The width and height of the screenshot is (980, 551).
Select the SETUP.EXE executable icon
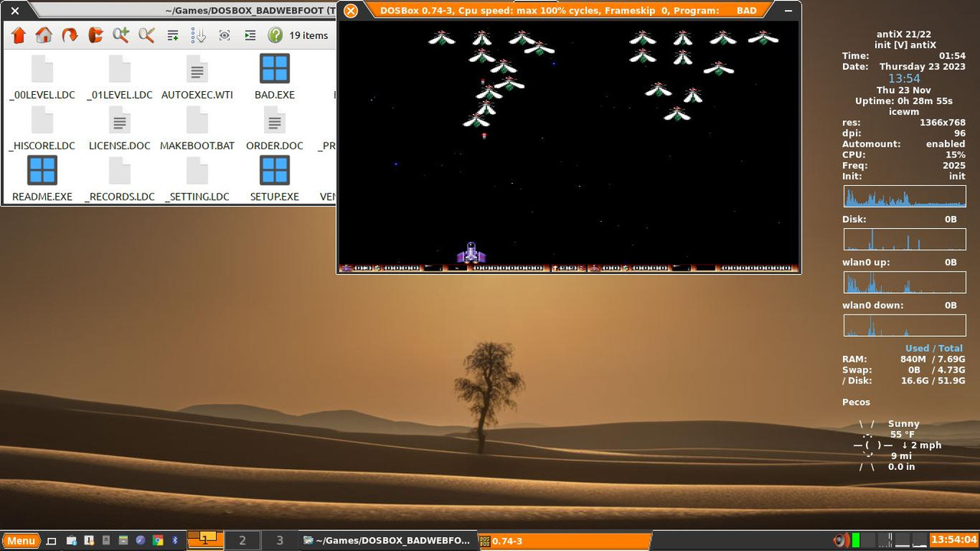pyautogui.click(x=275, y=171)
